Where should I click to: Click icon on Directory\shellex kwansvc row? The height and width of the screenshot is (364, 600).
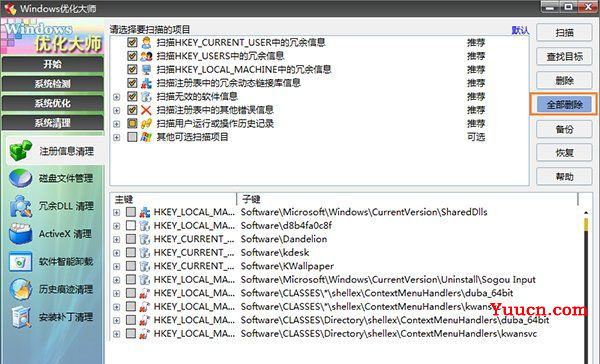144,334
